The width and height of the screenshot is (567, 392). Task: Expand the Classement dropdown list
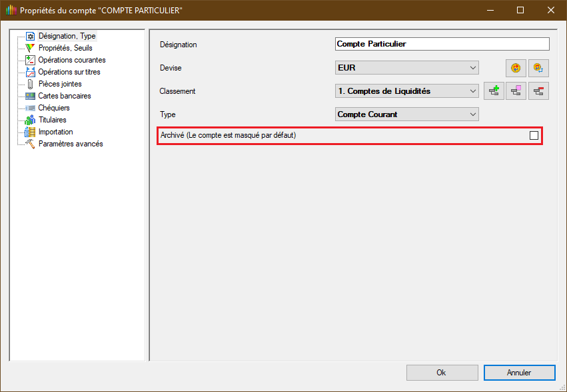(x=407, y=91)
